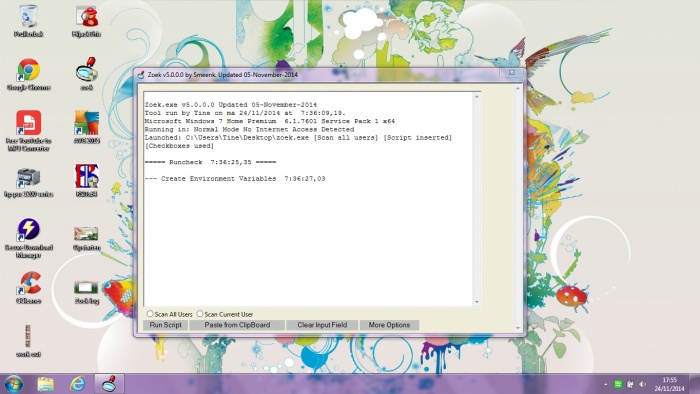Click the Zoek title bar app icon
Viewport: 700px width, 394px height.
point(141,75)
